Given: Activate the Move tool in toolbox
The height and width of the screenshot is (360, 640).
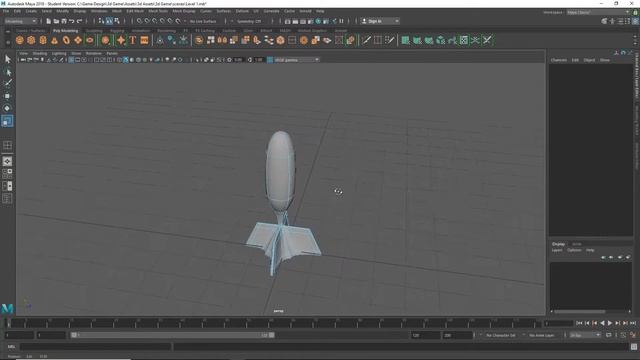Looking at the screenshot, I should tap(7, 96).
